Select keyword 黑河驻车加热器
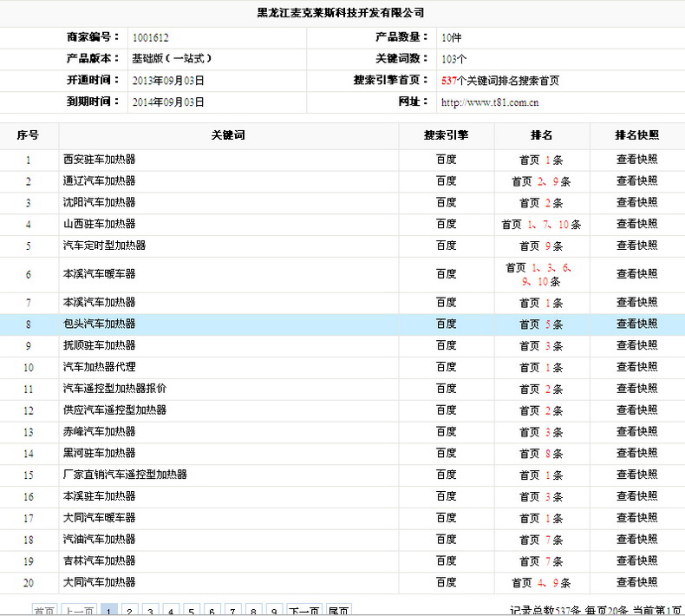The height and width of the screenshot is (616, 685). tap(99, 453)
